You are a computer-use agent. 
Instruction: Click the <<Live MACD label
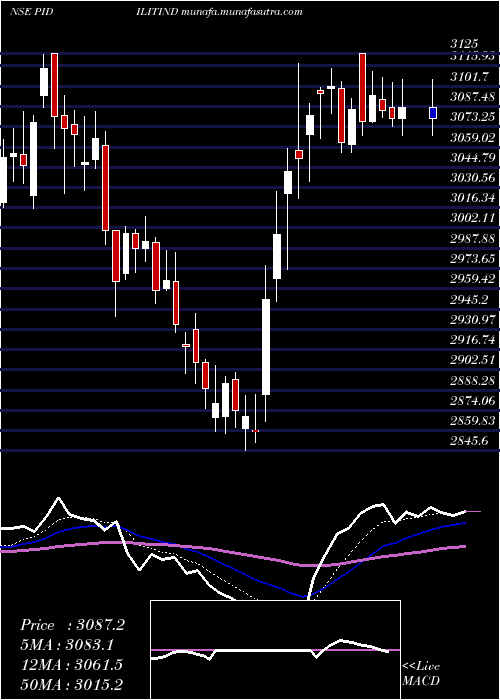pos(421,674)
